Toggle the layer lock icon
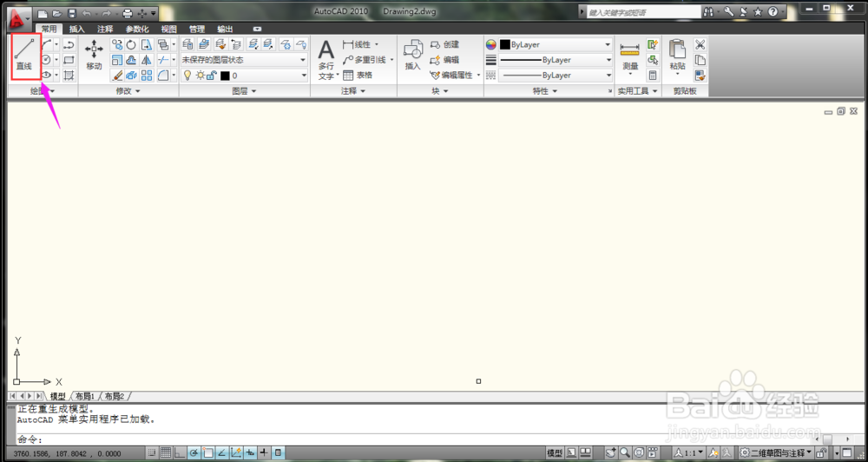 [x=211, y=76]
